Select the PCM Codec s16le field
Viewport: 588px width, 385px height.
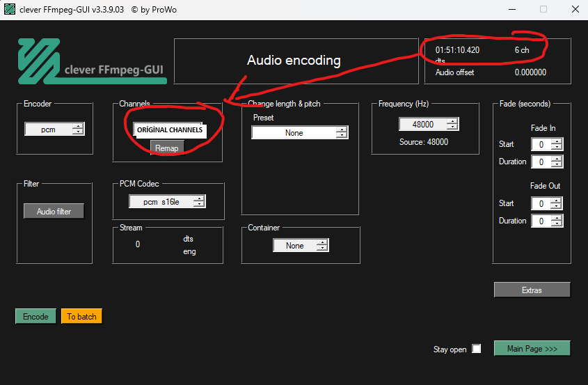pos(161,202)
